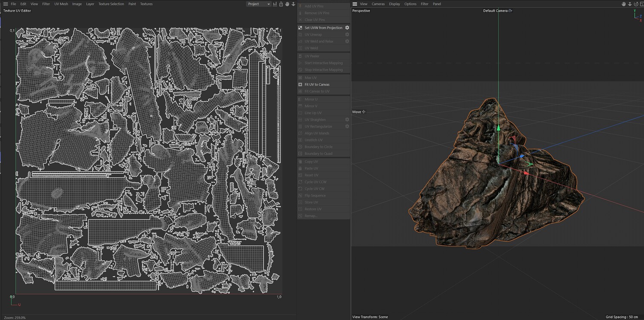
Task: Open the Texture Selection menu
Action: click(x=111, y=4)
